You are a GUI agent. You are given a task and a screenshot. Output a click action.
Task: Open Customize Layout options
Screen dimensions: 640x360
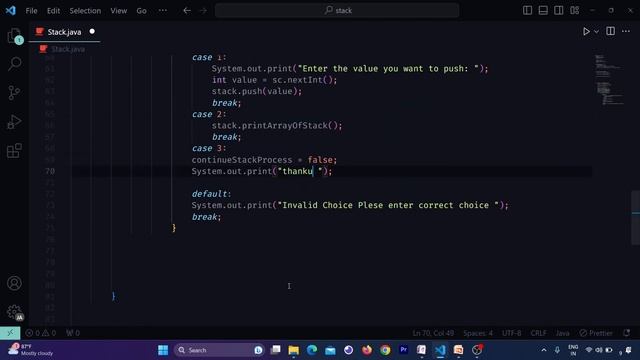(574, 10)
